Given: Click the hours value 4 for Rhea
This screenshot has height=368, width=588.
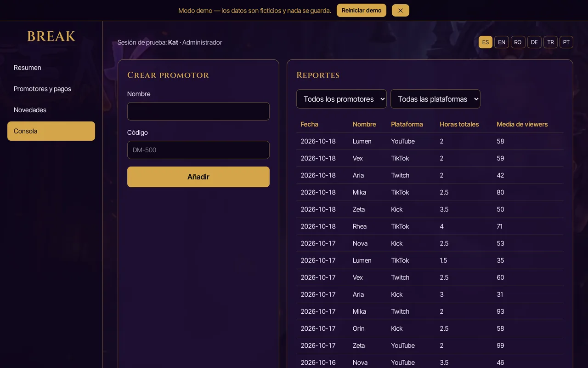Looking at the screenshot, I should [x=442, y=226].
